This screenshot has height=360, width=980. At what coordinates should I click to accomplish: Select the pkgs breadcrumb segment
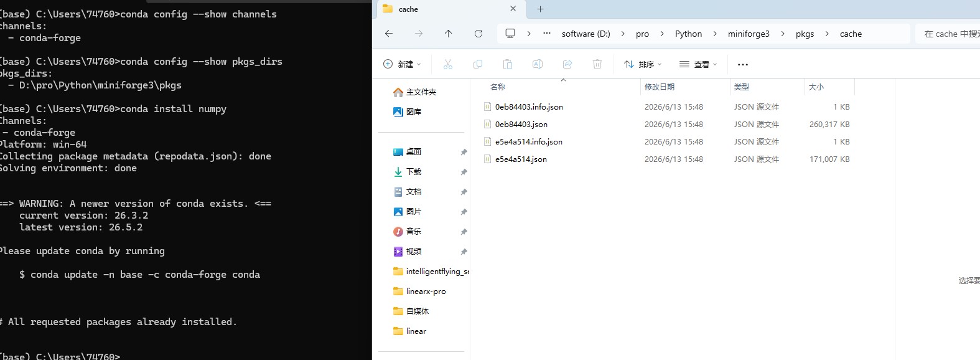[805, 34]
